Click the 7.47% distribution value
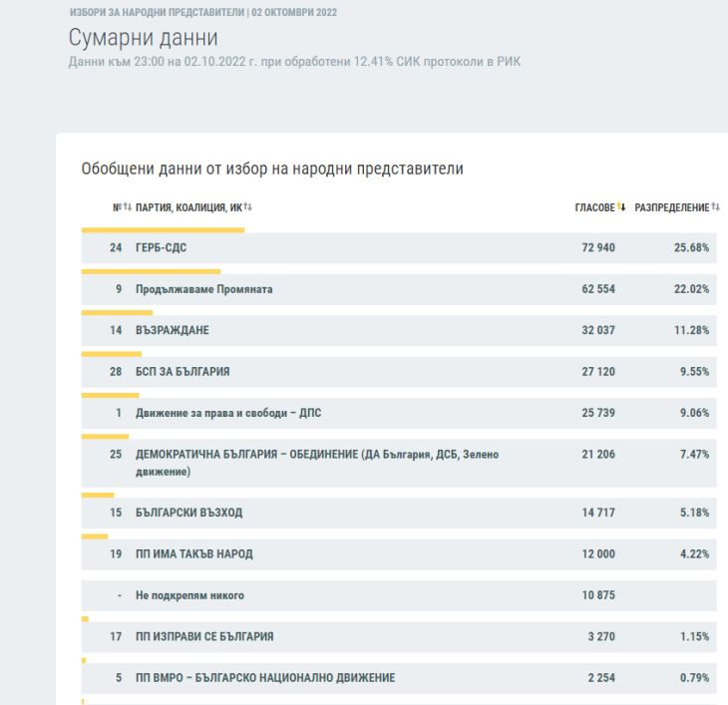This screenshot has width=728, height=705. click(694, 455)
